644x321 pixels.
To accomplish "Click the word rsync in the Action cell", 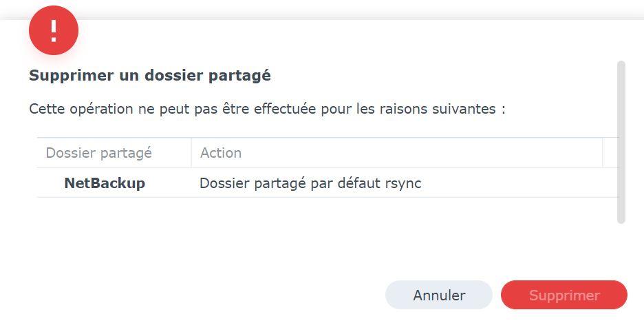I will click(403, 183).
